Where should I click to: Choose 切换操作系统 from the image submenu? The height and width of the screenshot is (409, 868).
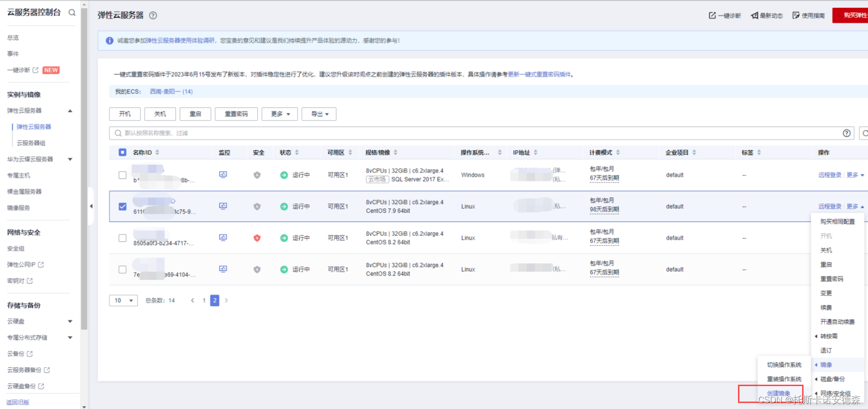(x=784, y=365)
